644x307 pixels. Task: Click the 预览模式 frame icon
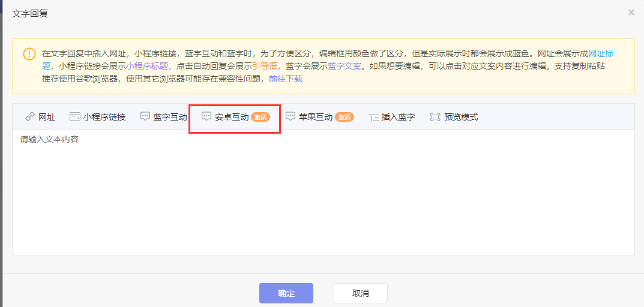(x=435, y=117)
